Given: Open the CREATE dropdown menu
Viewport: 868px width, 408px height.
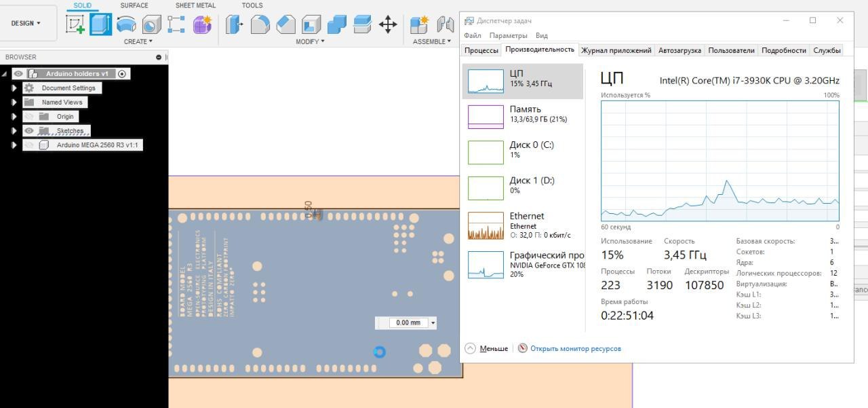Looking at the screenshot, I should 139,41.
